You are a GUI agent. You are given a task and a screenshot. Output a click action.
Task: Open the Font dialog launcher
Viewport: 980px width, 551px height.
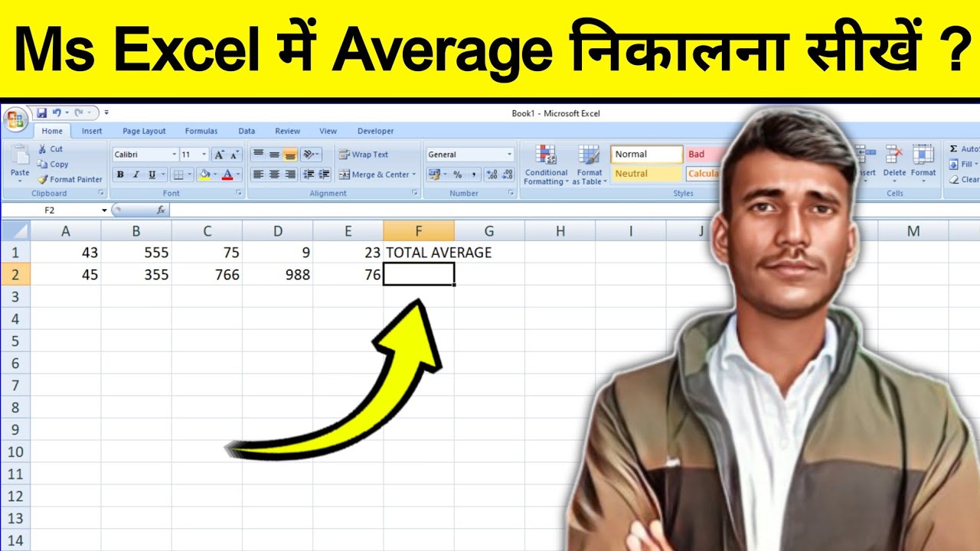tap(239, 194)
